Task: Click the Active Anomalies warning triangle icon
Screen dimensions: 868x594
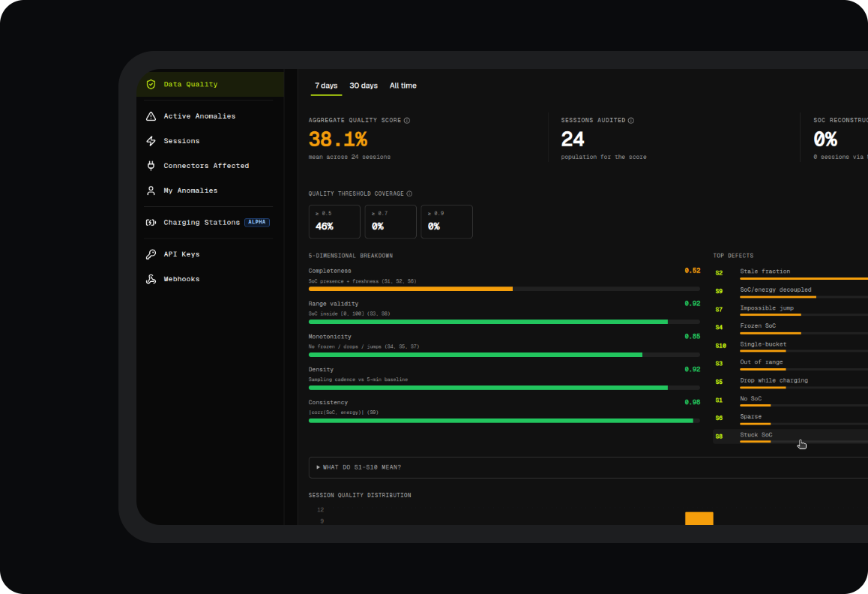Action: (x=151, y=115)
